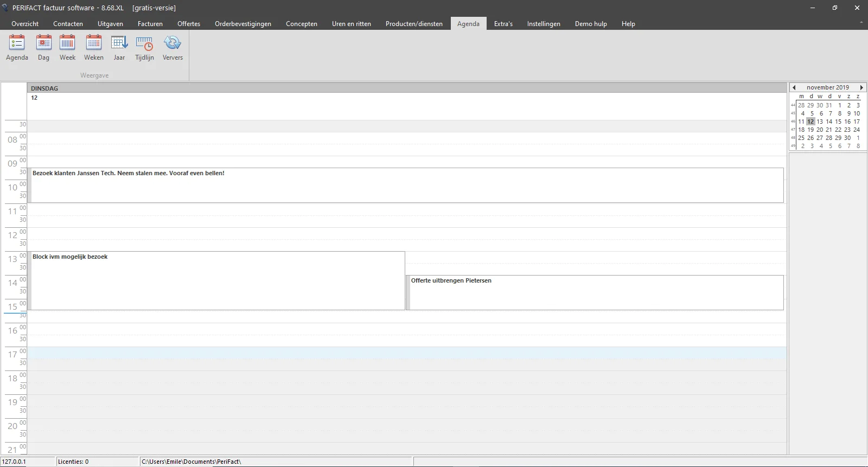Collapse the ribbon with the top-right arrow

click(x=861, y=23)
